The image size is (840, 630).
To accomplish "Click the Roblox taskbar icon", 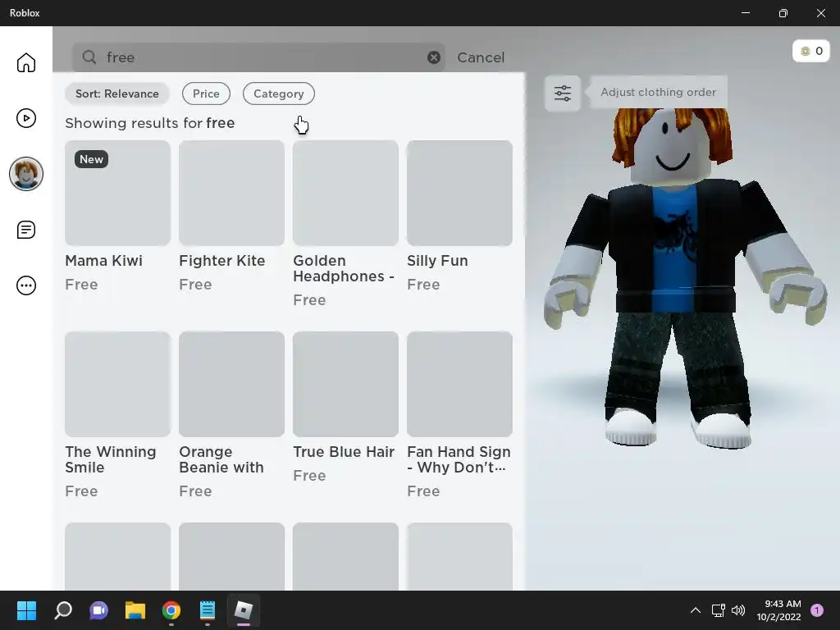I will (x=243, y=610).
